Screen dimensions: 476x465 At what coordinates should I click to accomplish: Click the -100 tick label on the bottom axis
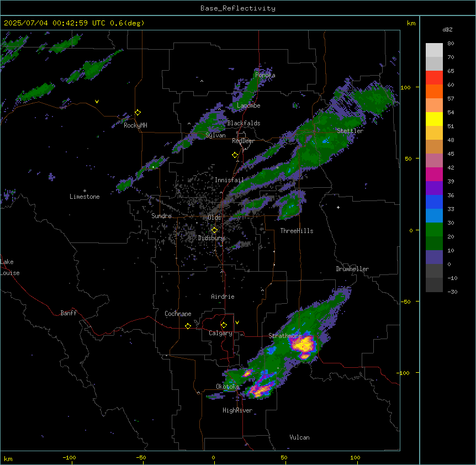[x=69, y=457]
